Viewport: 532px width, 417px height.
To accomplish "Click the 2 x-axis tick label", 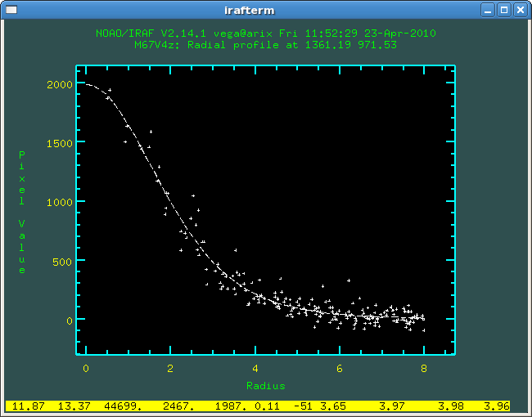I will point(170,369).
